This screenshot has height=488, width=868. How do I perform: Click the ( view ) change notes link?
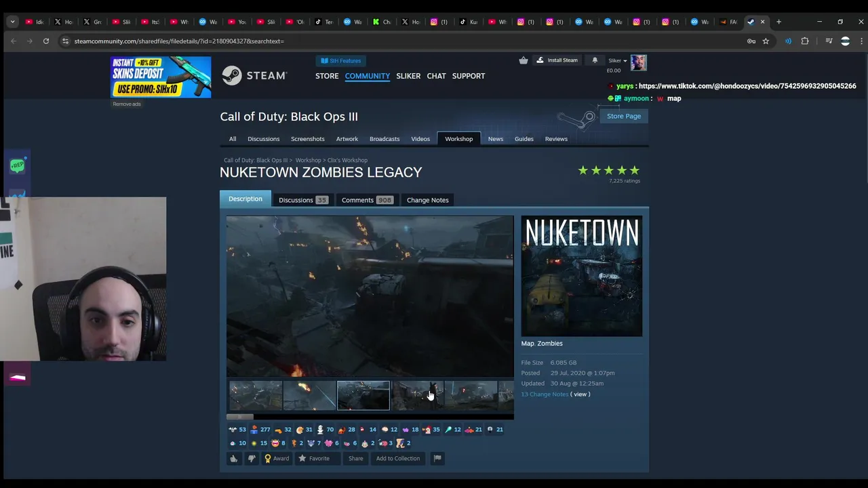click(x=580, y=394)
